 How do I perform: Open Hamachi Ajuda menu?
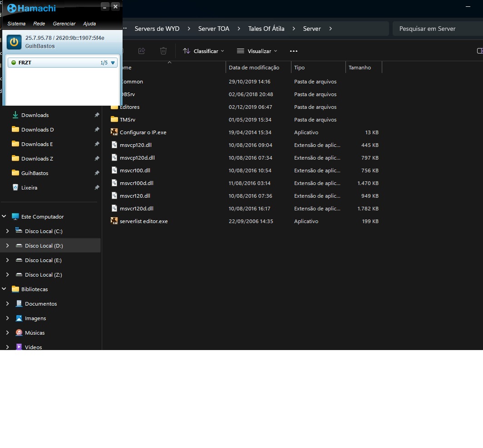(x=89, y=24)
